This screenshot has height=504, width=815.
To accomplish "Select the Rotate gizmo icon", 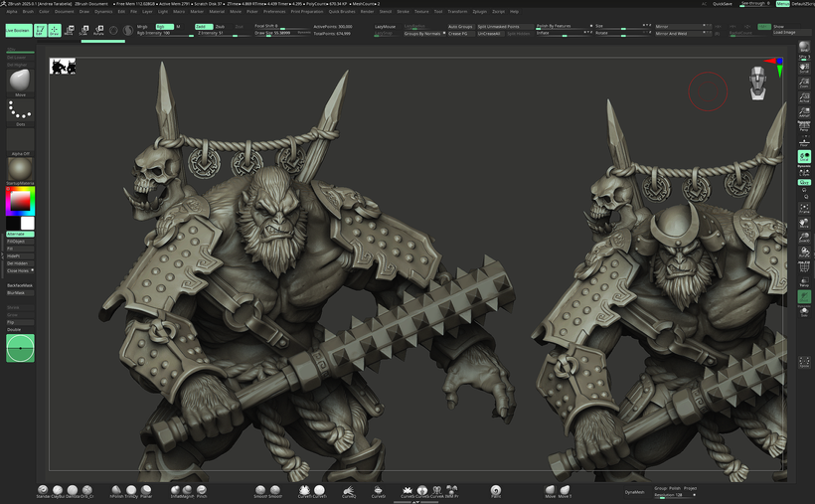I will pos(98,30).
